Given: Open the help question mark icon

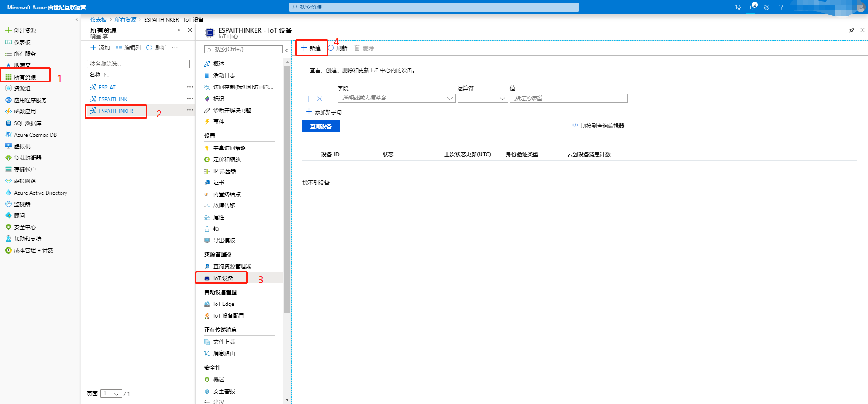Looking at the screenshot, I should pyautogui.click(x=781, y=7).
